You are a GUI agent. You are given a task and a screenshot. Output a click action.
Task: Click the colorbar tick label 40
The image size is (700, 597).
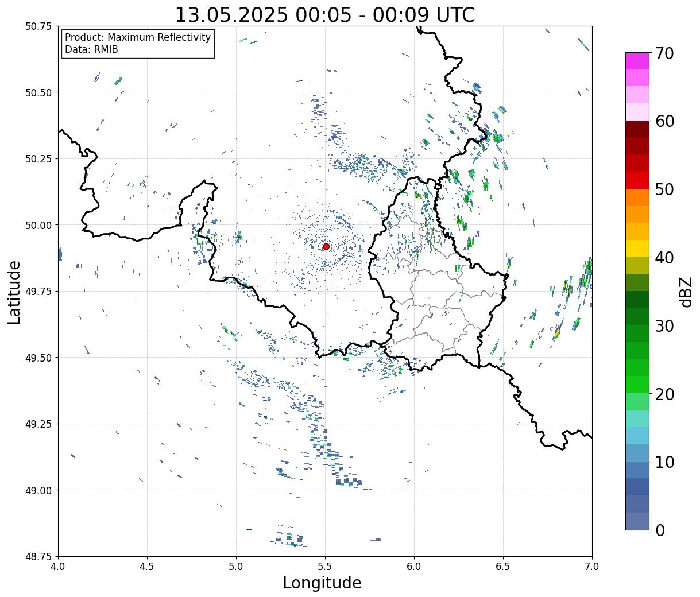click(664, 257)
